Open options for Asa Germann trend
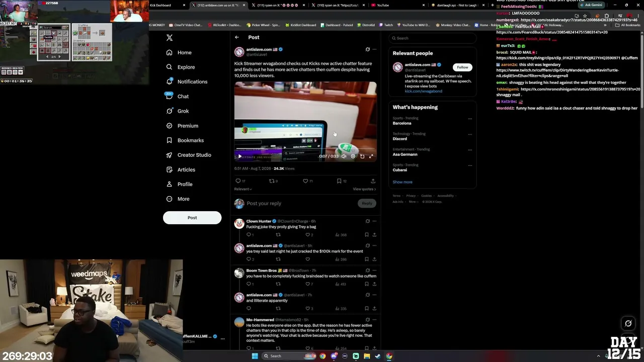The height and width of the screenshot is (362, 644). pyautogui.click(x=470, y=150)
